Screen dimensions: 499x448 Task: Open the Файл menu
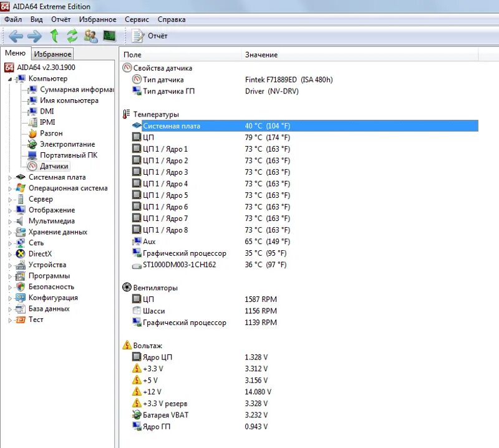(x=13, y=19)
